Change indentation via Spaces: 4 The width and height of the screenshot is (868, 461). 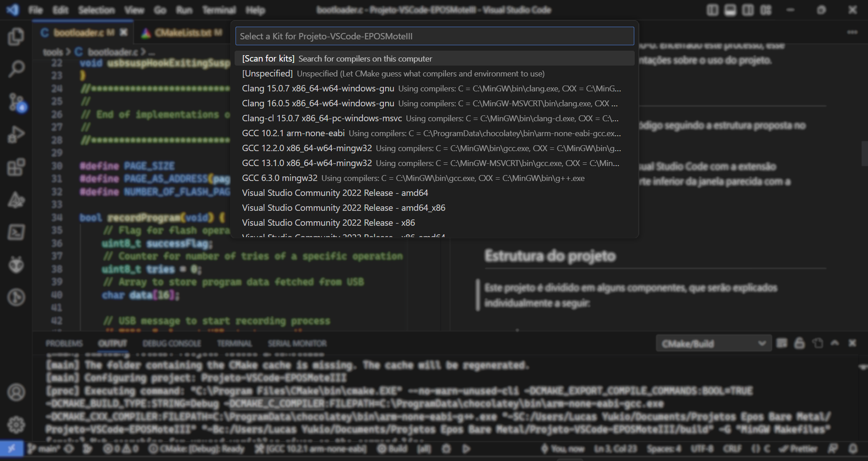click(664, 449)
